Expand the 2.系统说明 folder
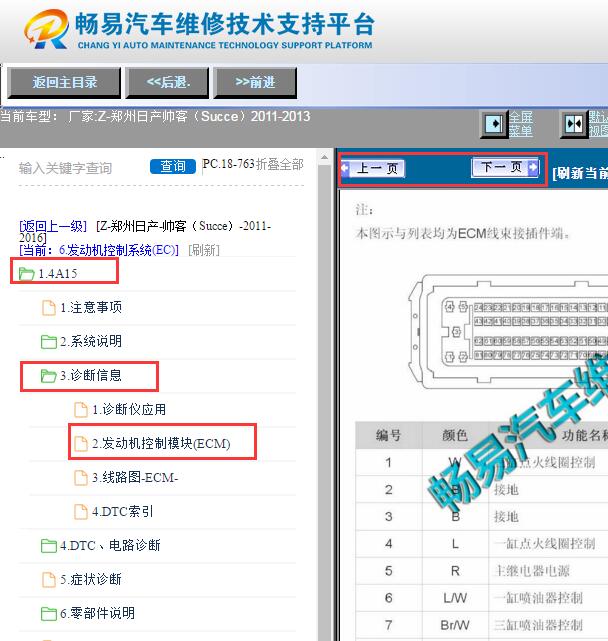 pos(91,341)
